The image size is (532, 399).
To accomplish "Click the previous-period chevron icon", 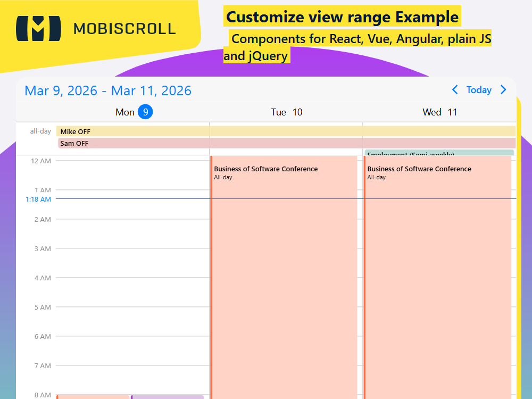I will click(x=455, y=90).
